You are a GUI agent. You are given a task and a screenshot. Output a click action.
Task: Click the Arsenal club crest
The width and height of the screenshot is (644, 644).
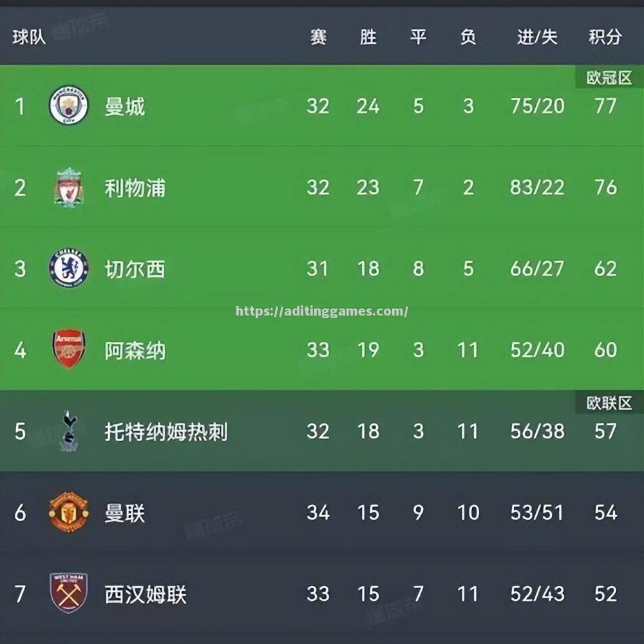click(68, 350)
